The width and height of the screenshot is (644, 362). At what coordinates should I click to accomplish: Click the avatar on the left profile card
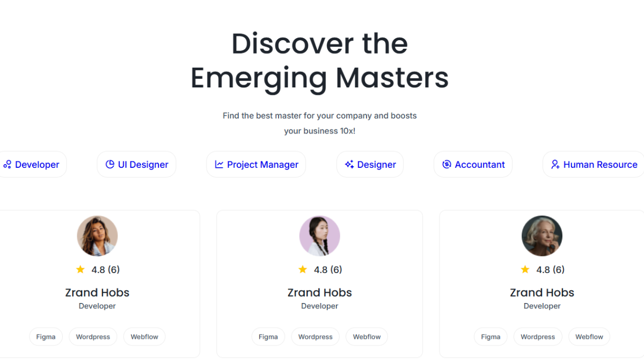[x=97, y=236]
